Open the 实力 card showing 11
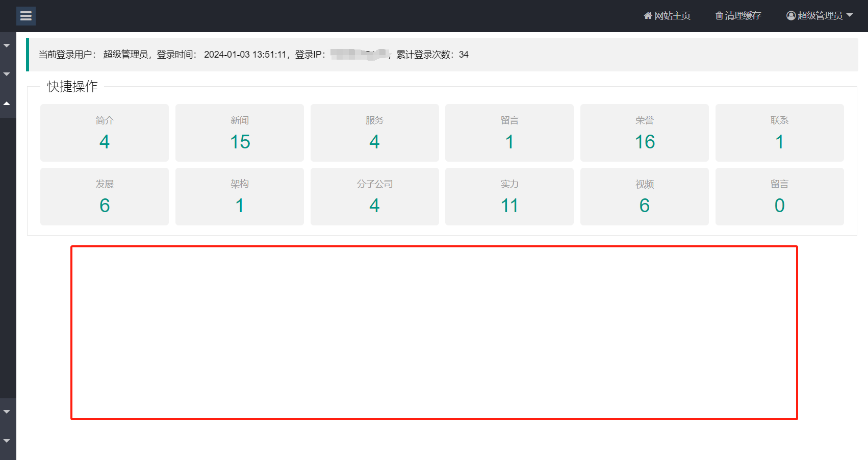 click(x=509, y=196)
